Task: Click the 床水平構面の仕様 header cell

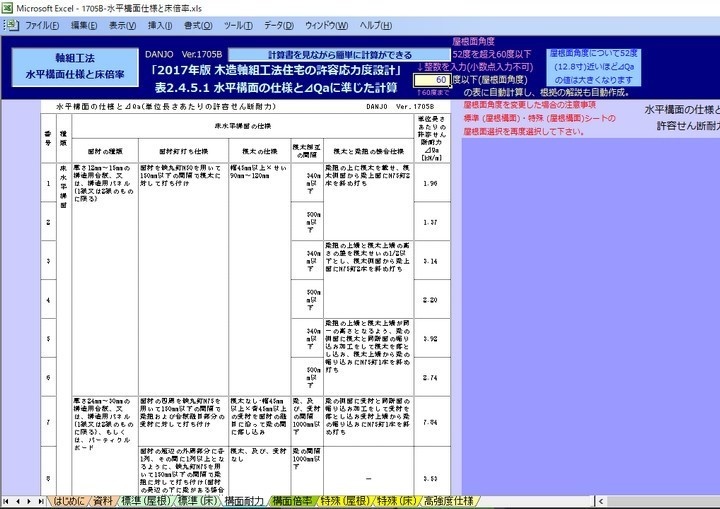Action: [x=243, y=126]
